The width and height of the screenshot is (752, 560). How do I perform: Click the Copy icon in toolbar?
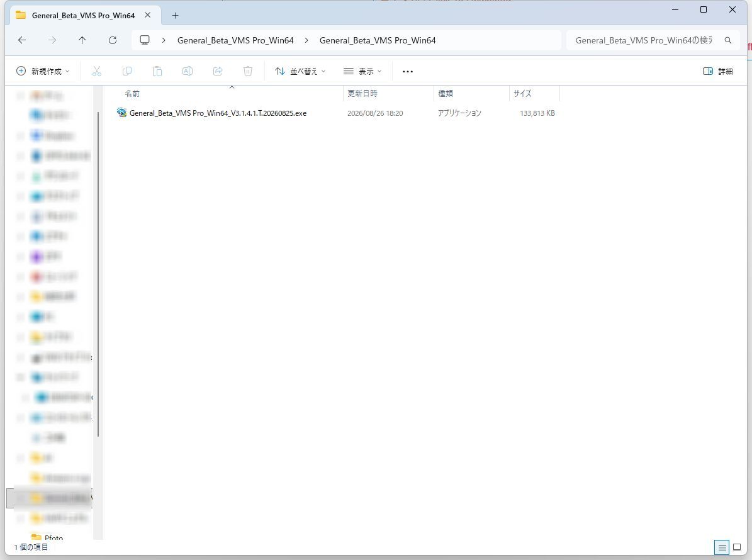coord(127,71)
